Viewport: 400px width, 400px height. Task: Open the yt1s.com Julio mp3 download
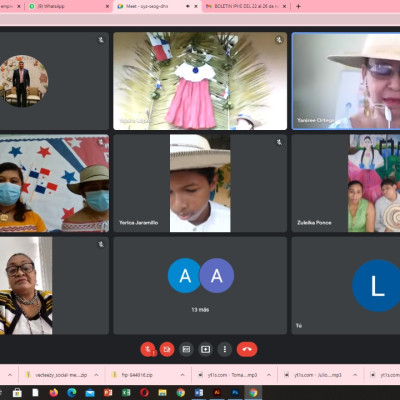314,375
